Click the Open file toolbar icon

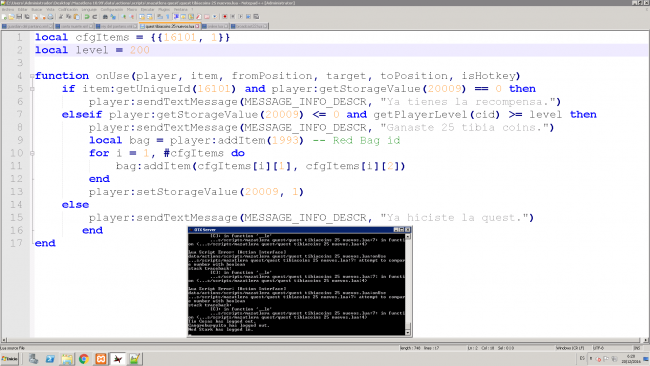(11, 17)
